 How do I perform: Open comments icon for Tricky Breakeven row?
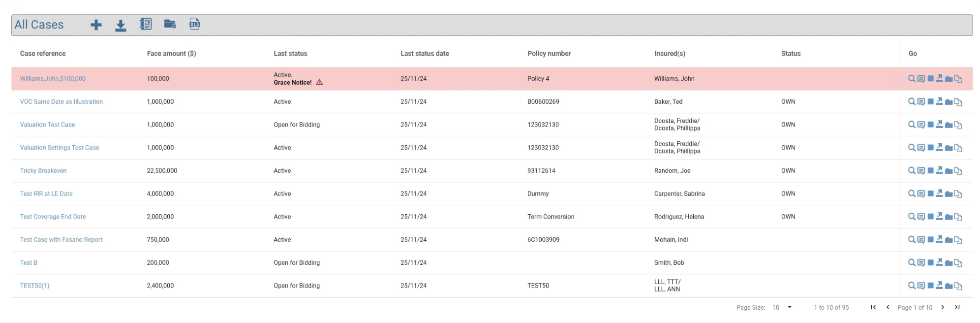coord(921,171)
